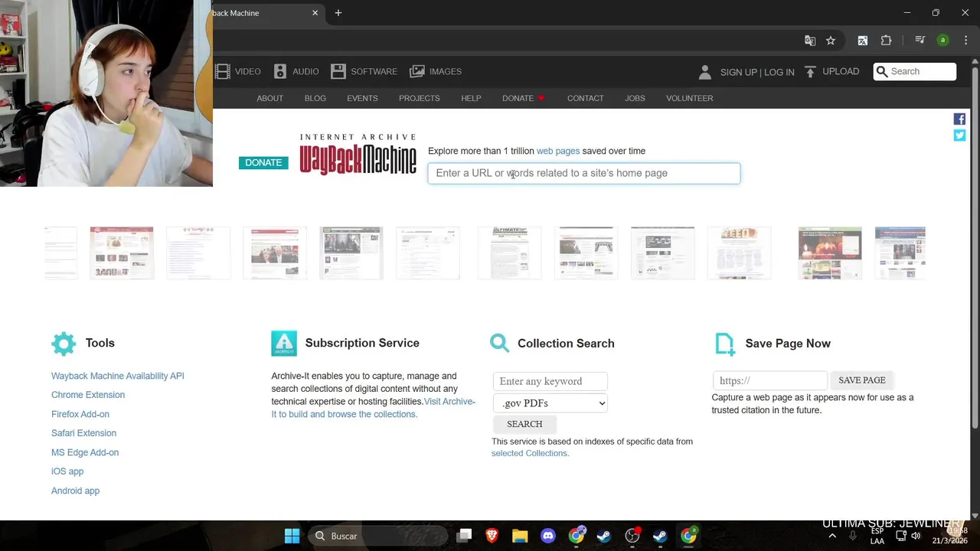Screen dimensions: 980x551
Task: Open the Facebook share icon
Action: (959, 119)
